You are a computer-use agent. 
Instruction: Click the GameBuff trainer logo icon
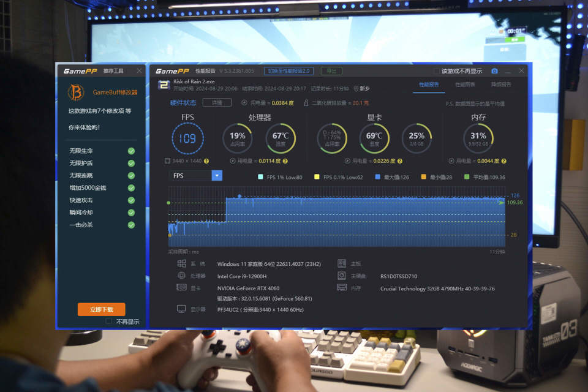(76, 92)
